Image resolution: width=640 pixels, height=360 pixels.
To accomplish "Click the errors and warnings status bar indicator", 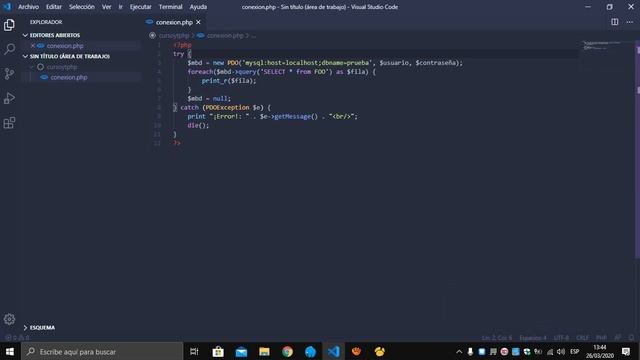I will tap(17, 338).
